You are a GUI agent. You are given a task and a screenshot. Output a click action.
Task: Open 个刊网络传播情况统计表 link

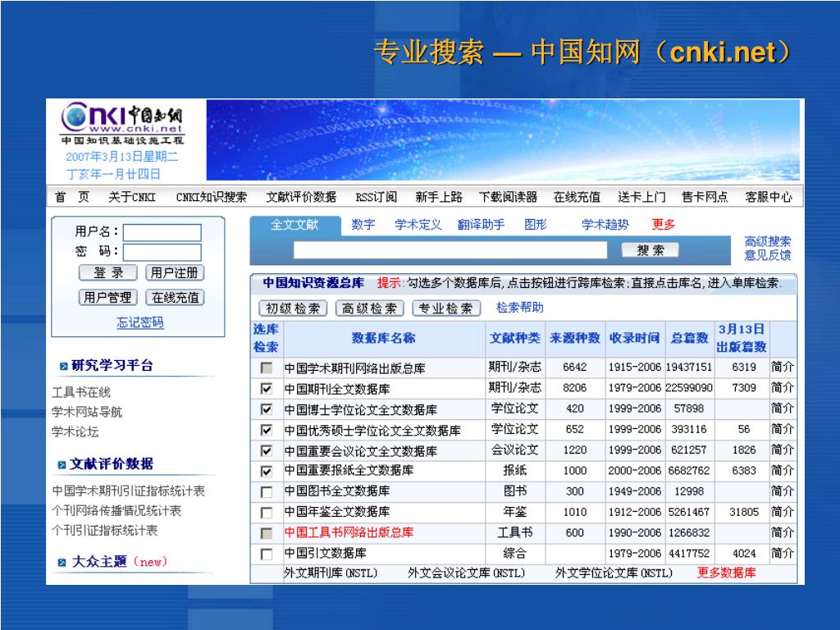tap(116, 511)
